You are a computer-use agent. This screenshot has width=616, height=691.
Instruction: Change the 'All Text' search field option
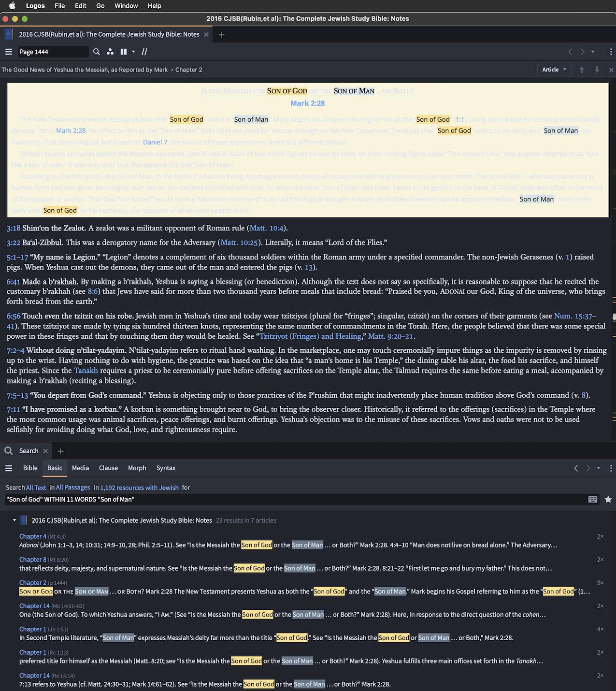pos(36,488)
